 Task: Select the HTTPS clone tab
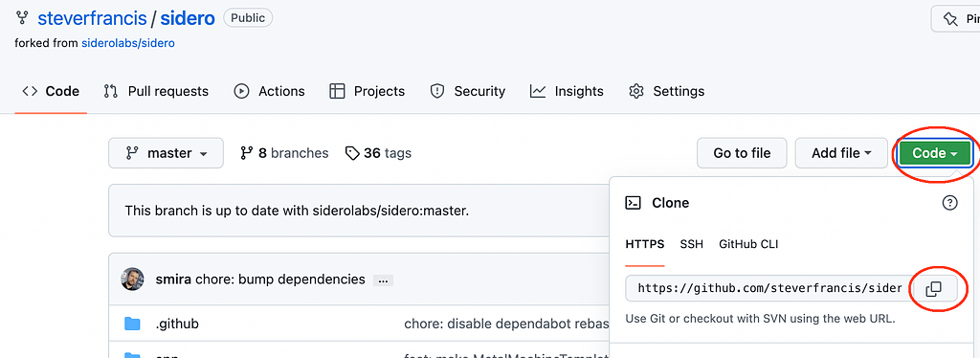pos(644,244)
